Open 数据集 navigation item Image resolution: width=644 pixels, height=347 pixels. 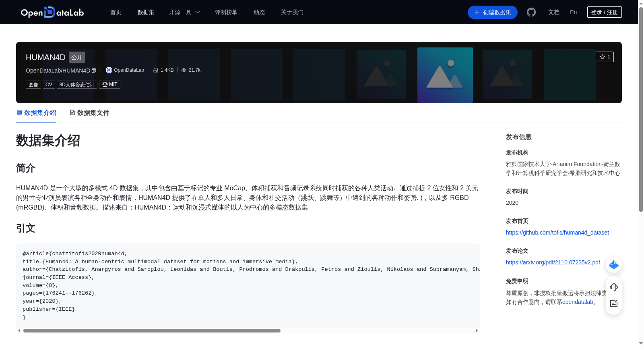(146, 12)
